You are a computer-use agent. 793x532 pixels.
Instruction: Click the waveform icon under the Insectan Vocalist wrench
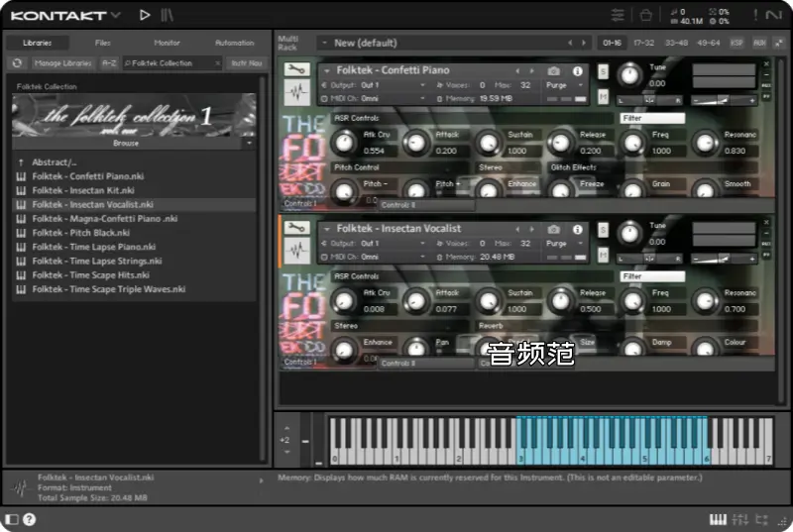[x=296, y=252]
